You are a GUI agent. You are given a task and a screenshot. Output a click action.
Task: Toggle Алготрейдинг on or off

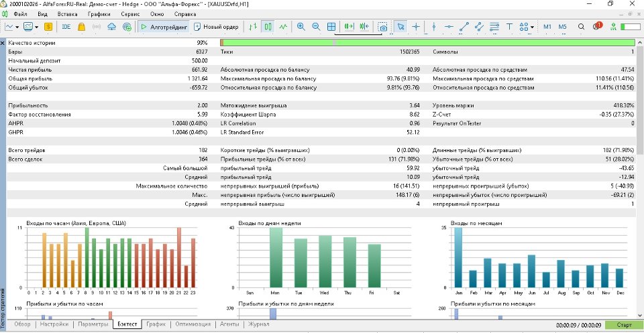tap(163, 27)
